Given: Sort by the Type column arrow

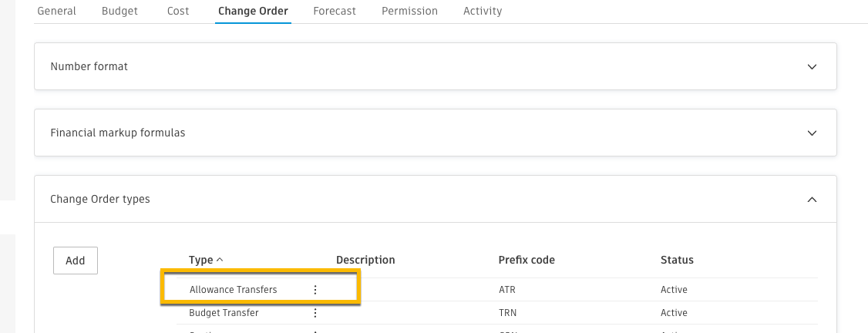Looking at the screenshot, I should click(x=220, y=261).
